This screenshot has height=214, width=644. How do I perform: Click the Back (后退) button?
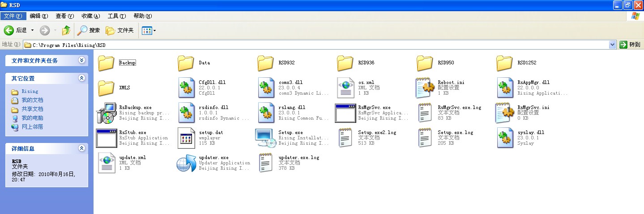tap(16, 30)
